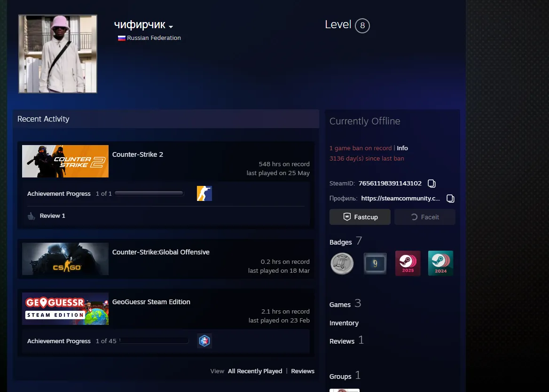549x392 pixels.
Task: Click the 'Currently Offline' status text
Action: point(365,121)
